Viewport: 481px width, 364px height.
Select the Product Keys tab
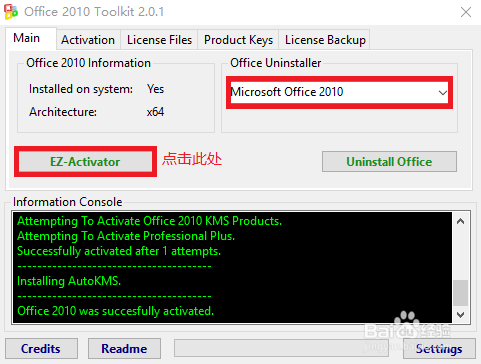[238, 40]
